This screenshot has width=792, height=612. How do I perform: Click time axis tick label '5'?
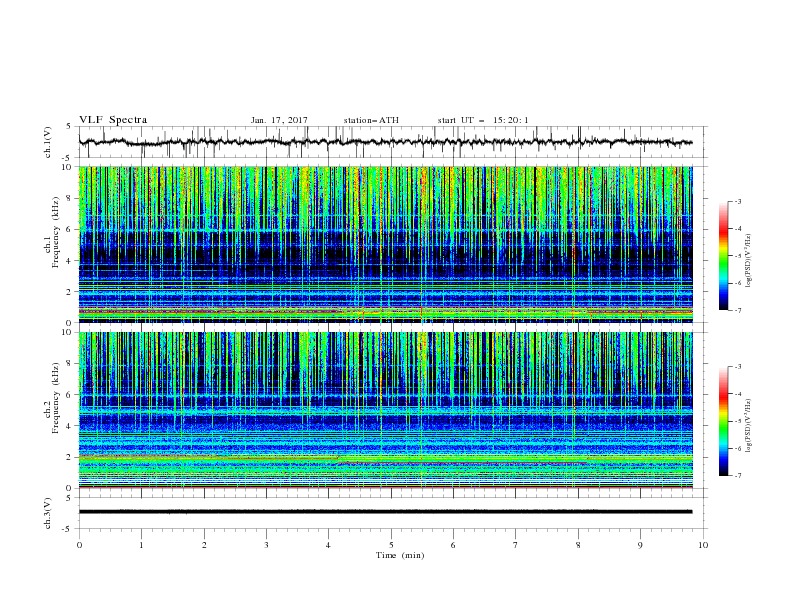(x=391, y=545)
